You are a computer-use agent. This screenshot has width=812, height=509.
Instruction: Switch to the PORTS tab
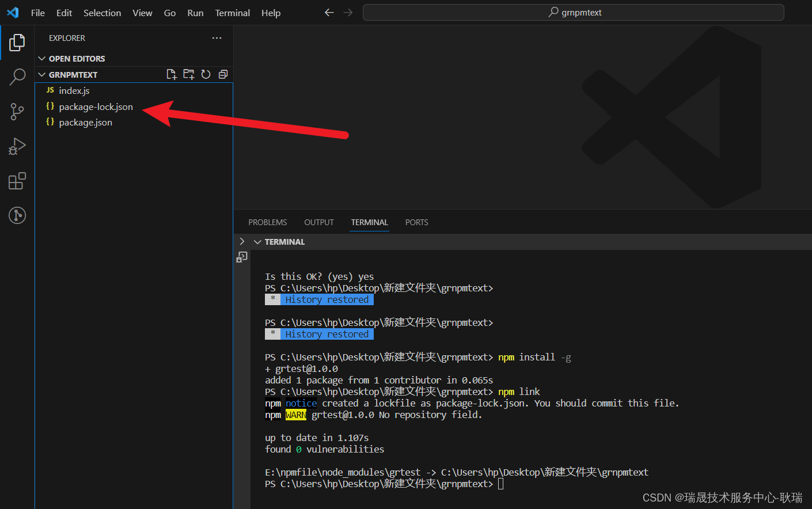point(417,222)
